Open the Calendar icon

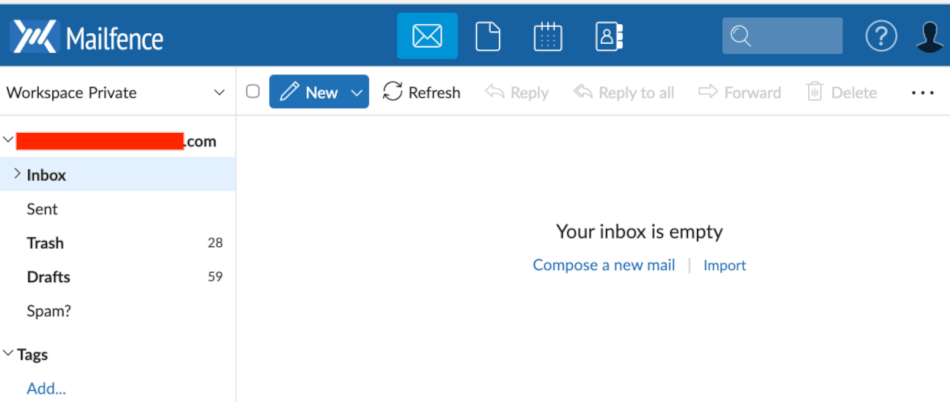(x=548, y=37)
